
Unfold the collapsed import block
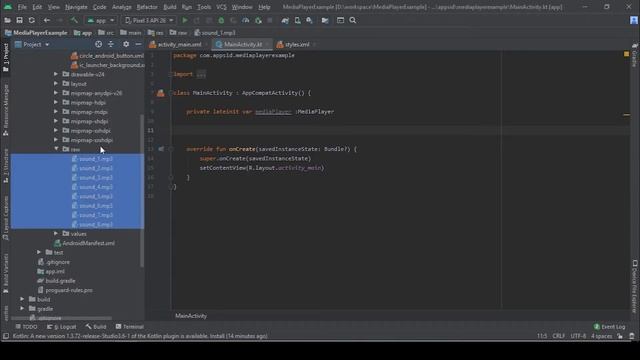201,74
